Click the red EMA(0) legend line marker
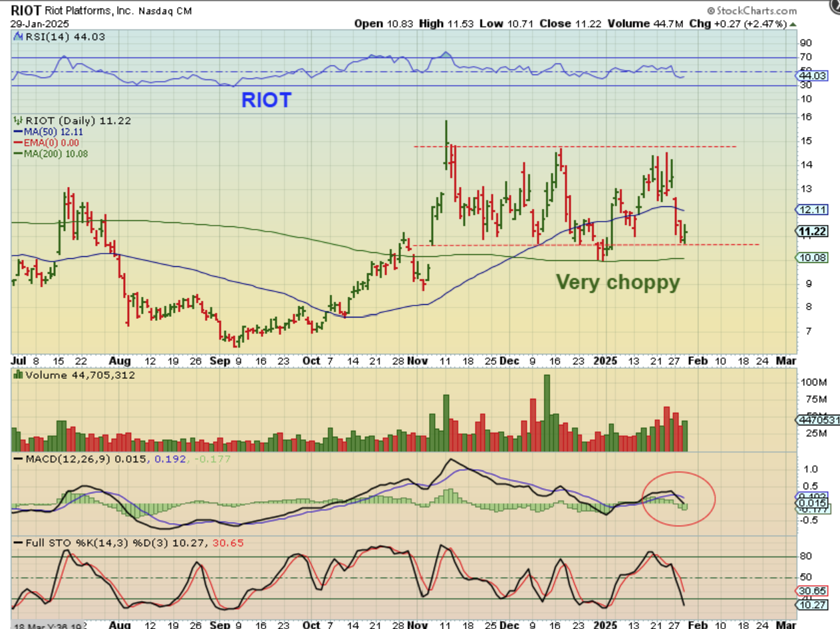This screenshot has height=629, width=840. pos(17,143)
